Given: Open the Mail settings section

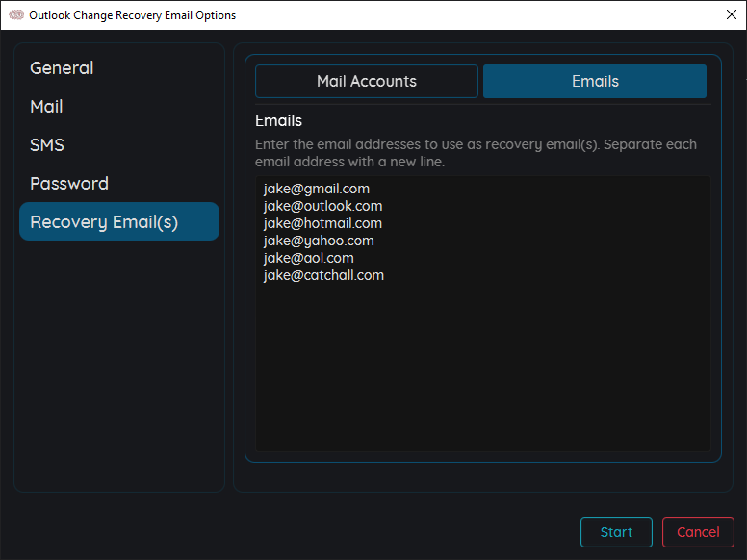Looking at the screenshot, I should (119, 107).
